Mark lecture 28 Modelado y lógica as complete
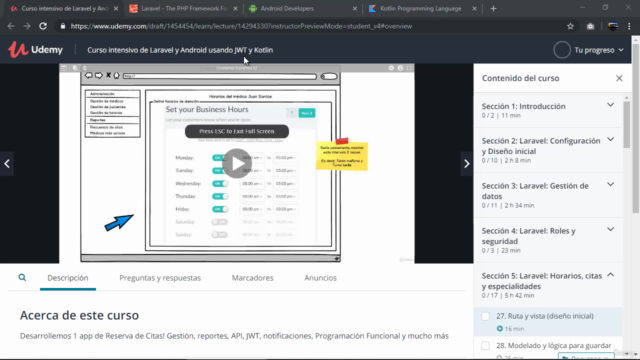The width and height of the screenshot is (640, 360). click(x=485, y=346)
